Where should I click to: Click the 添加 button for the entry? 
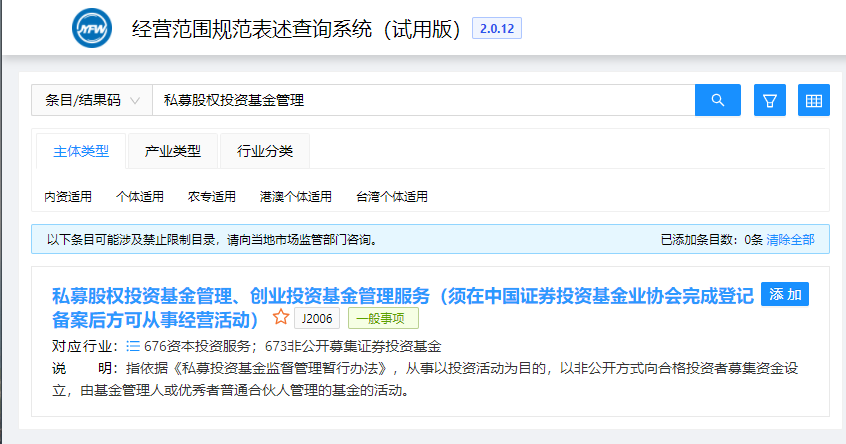click(785, 294)
